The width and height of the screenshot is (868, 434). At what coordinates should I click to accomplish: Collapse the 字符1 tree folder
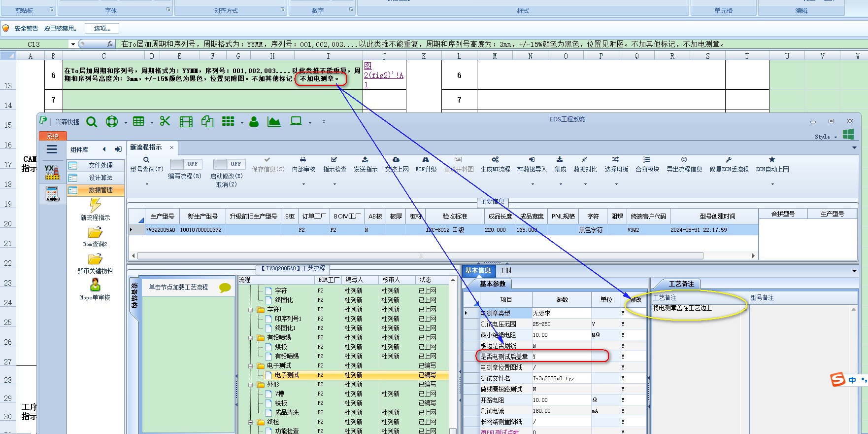(251, 310)
